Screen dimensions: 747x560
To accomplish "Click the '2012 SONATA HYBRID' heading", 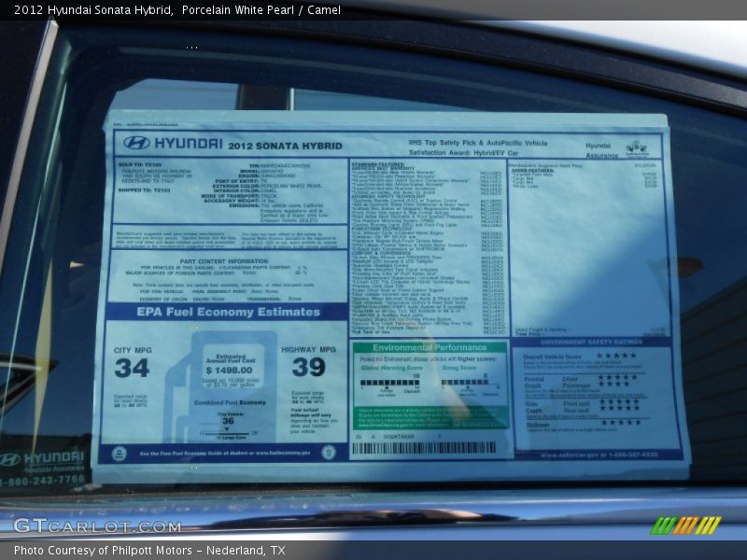I will (x=285, y=146).
